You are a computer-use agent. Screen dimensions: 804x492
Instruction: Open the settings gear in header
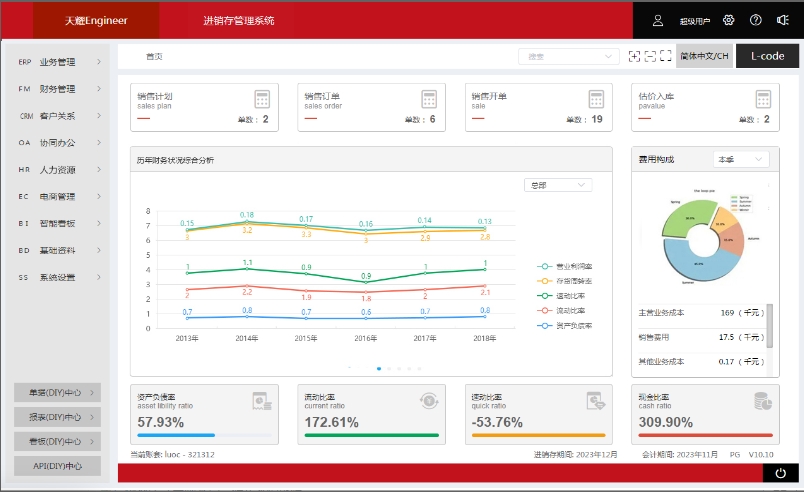[x=728, y=20]
